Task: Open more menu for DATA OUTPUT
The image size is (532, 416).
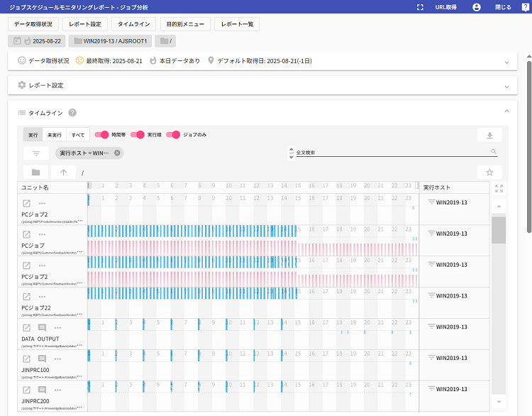Action: coord(57,328)
